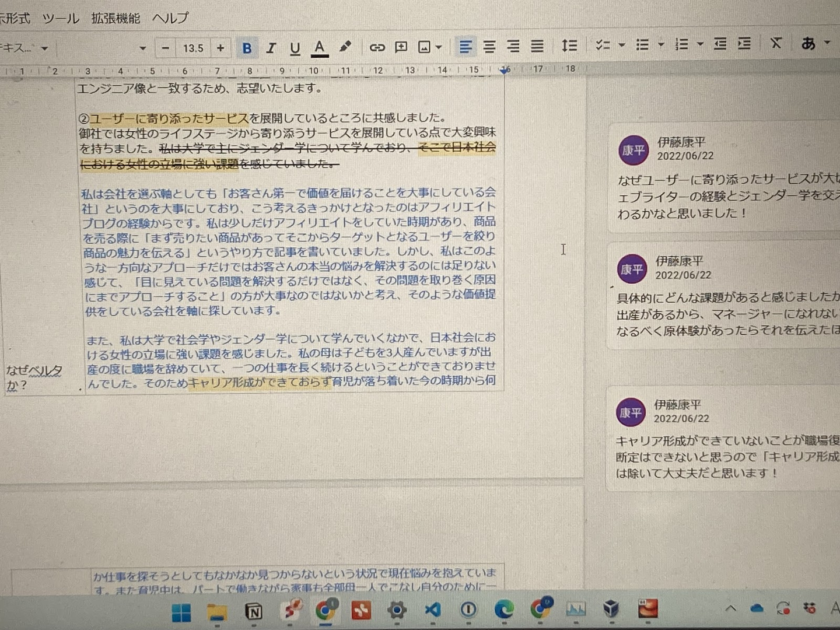The width and height of the screenshot is (840, 630).
Task: Click the なぜベルタか？ table cell
Action: (x=34, y=377)
